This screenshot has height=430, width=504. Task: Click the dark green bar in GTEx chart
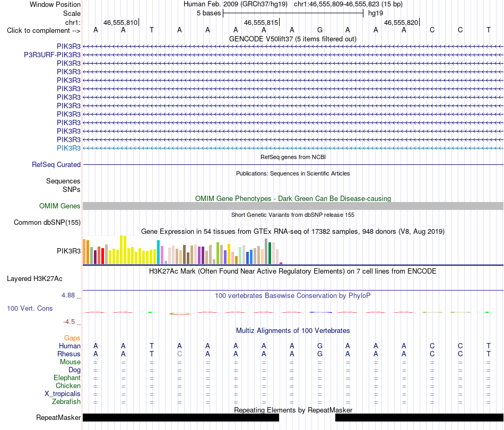[x=270, y=253]
